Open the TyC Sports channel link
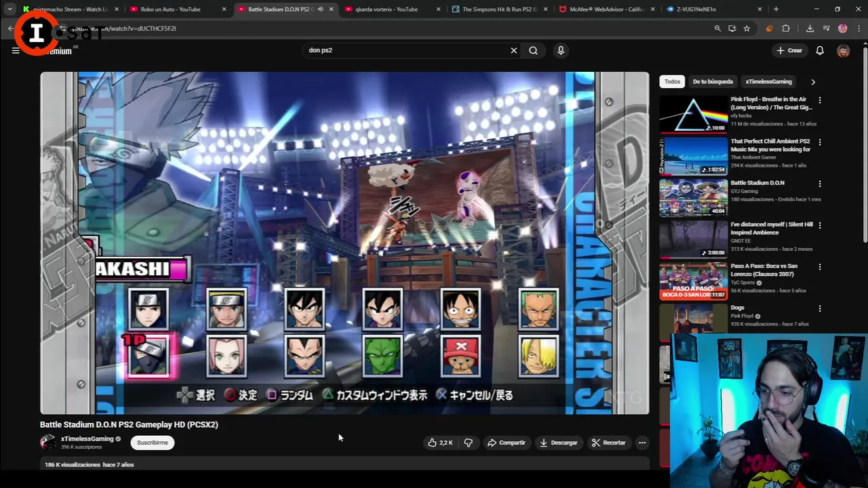The height and width of the screenshot is (488, 868). 742,283
